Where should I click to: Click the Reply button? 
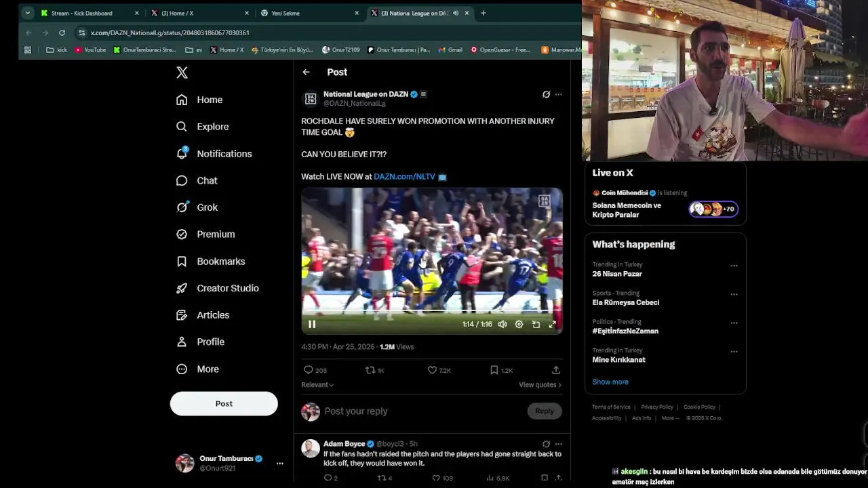point(545,411)
